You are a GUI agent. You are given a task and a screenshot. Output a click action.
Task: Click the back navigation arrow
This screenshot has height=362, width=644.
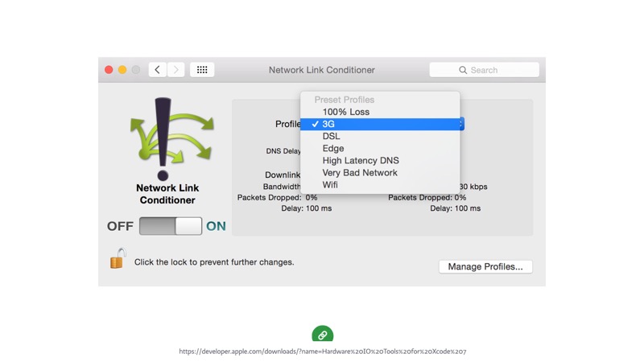point(158,70)
